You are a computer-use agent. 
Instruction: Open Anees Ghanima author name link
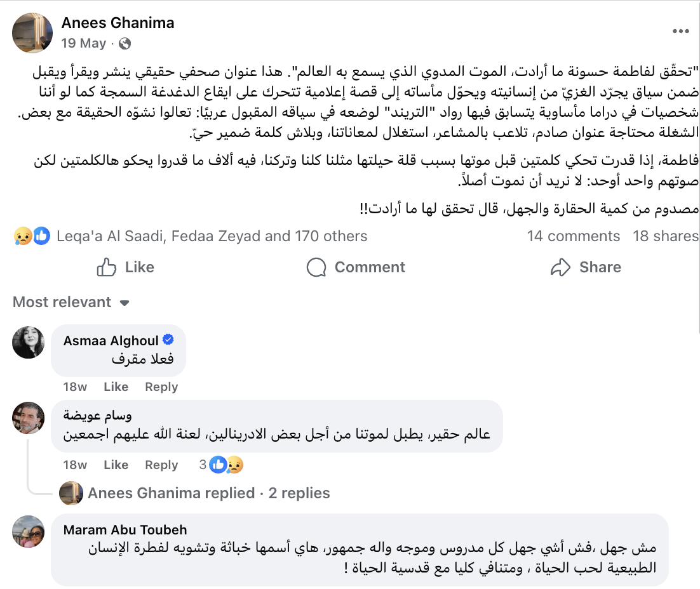tap(118, 23)
